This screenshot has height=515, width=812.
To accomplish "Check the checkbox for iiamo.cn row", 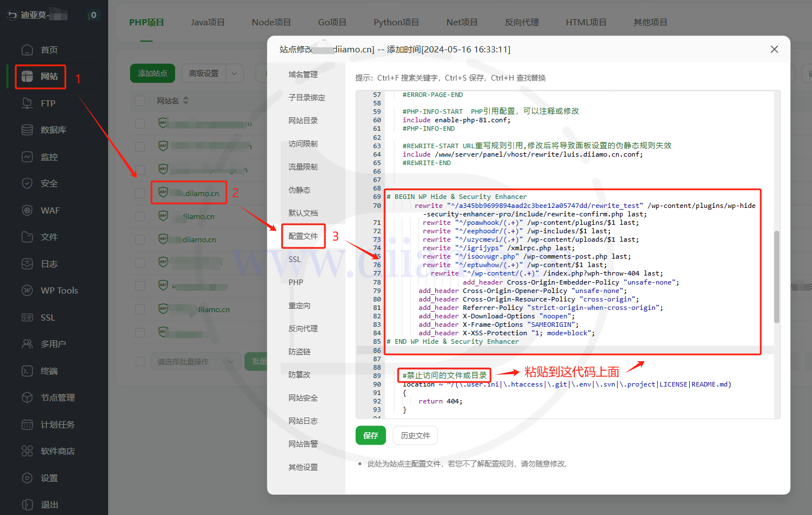I will point(140,216).
